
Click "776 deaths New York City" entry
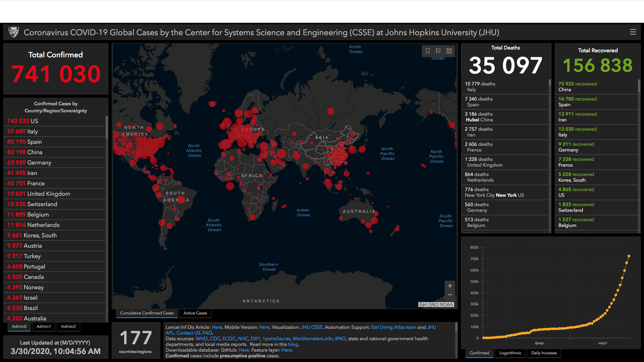505,193
